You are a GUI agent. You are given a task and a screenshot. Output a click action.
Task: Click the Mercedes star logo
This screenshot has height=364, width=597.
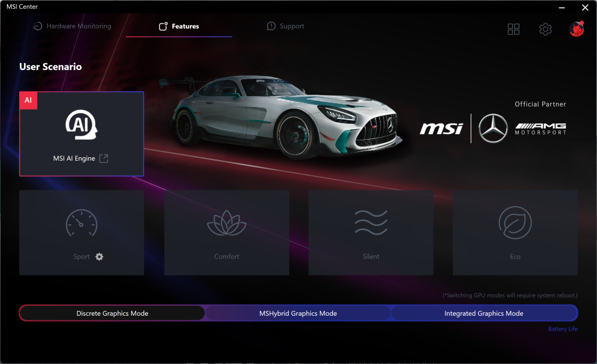[493, 129]
